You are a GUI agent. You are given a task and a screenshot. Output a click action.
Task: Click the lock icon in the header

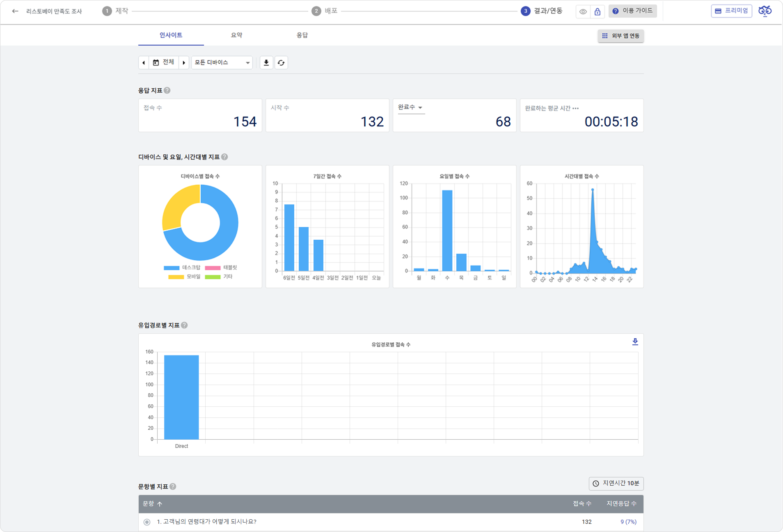598,11
